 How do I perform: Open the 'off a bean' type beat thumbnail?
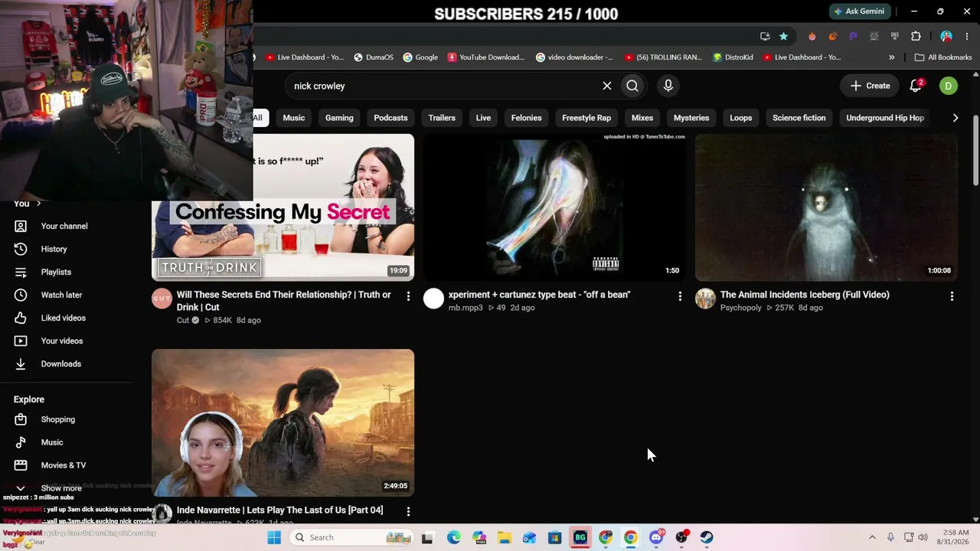pyautogui.click(x=554, y=207)
